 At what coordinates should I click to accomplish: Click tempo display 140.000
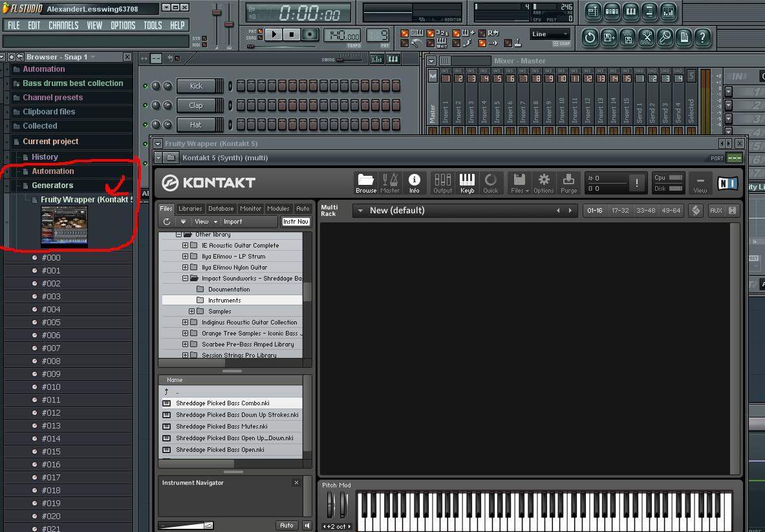342,36
